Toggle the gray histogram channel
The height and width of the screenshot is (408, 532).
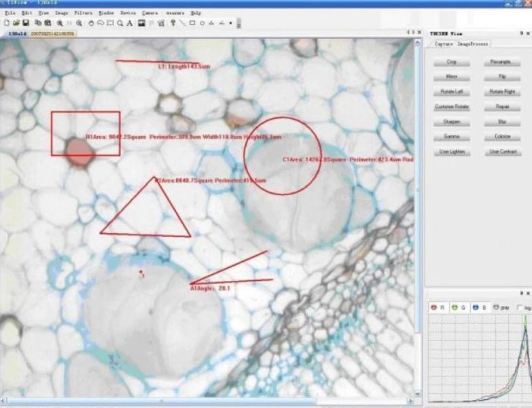[x=501, y=307]
